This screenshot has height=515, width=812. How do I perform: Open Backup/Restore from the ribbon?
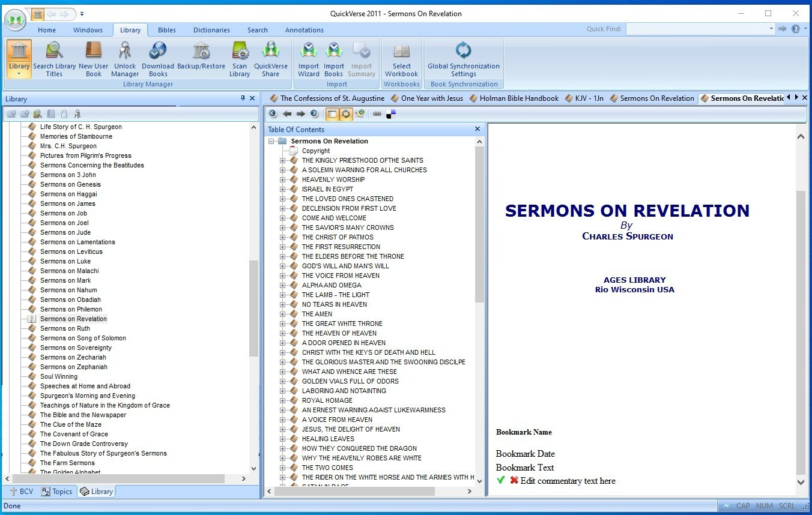coord(201,56)
